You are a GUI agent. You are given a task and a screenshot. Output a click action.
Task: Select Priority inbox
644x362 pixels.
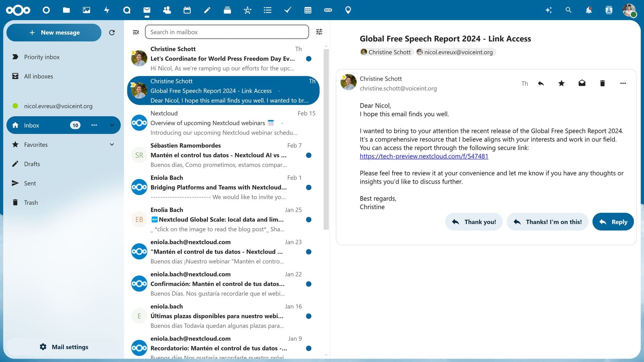(x=63, y=57)
